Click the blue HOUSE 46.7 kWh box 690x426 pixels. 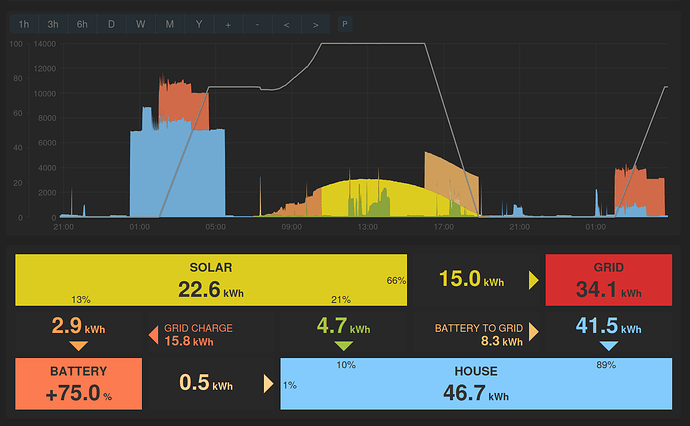point(476,384)
